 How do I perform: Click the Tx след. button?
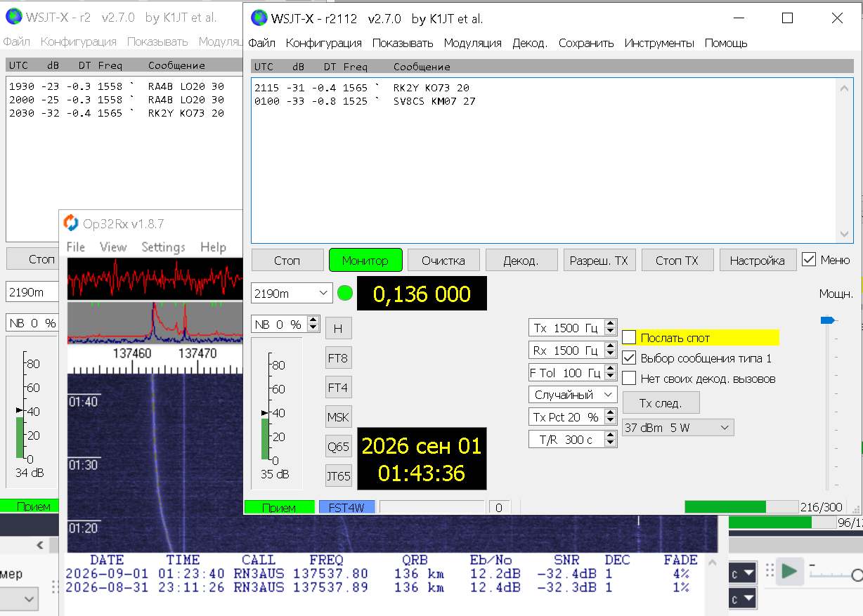click(661, 403)
